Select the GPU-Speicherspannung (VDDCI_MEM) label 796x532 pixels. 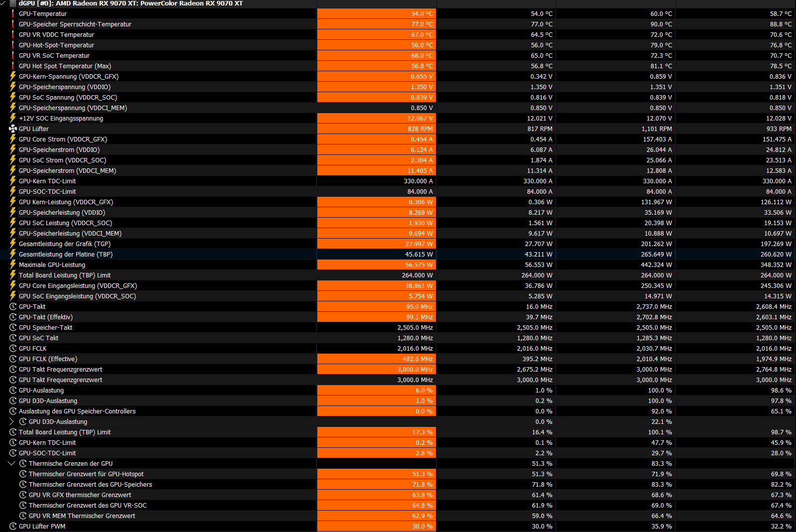click(x=73, y=108)
